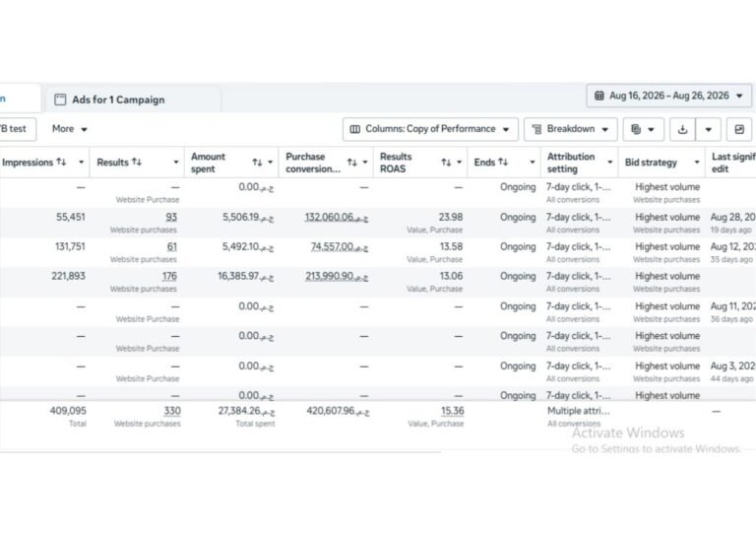
Task: Click the A/B test button
Action: pos(17,129)
